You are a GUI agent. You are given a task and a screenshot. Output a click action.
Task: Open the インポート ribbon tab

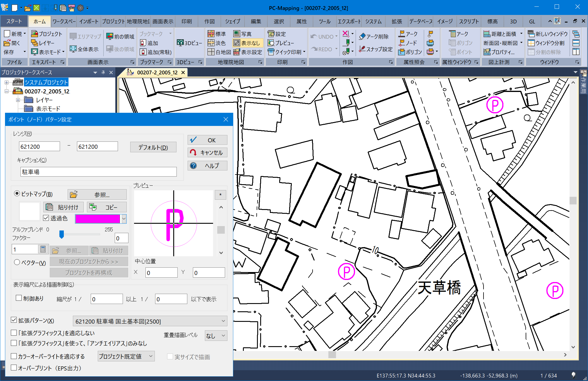point(89,21)
